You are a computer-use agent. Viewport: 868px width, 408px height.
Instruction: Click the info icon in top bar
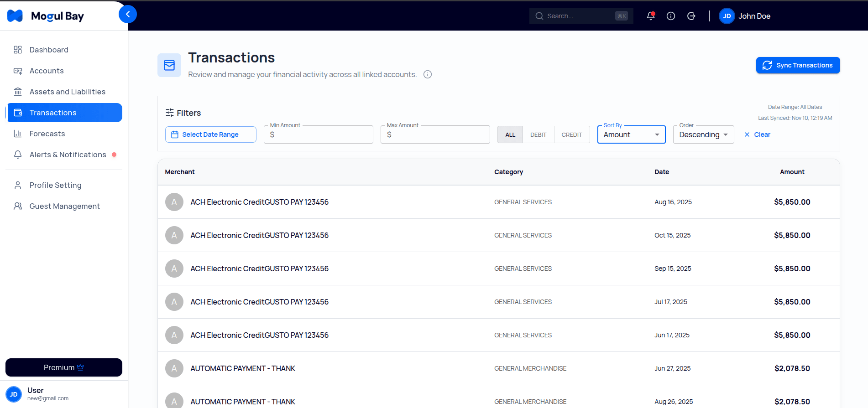[671, 16]
